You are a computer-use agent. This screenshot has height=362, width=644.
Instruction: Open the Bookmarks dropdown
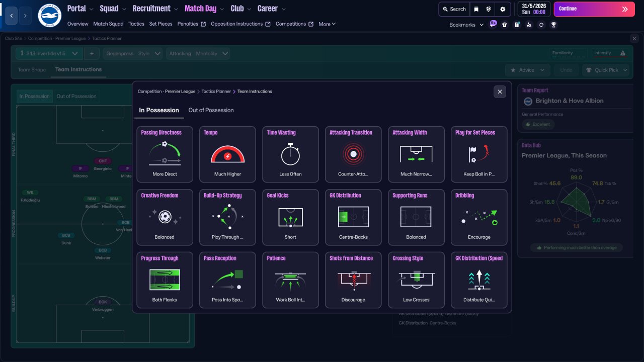tap(466, 25)
